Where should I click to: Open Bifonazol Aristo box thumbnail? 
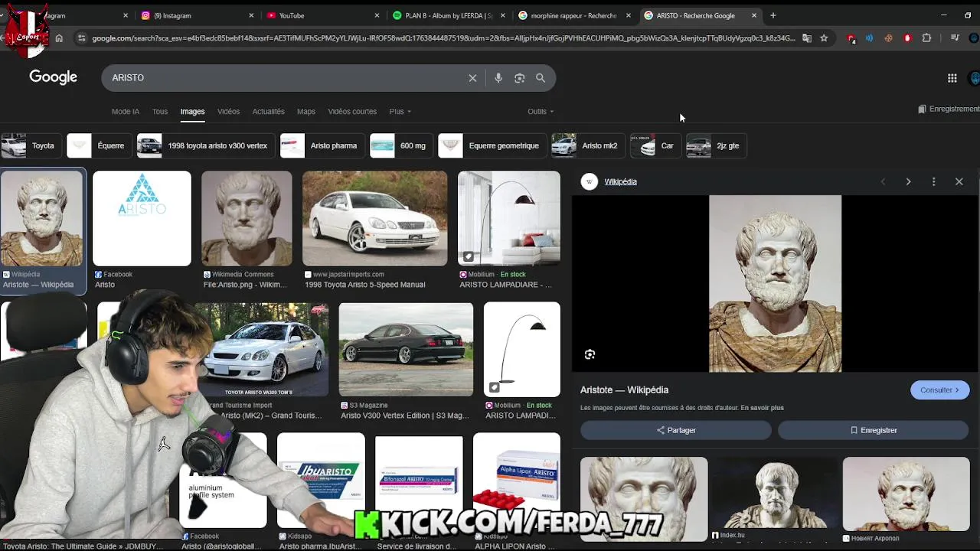pyautogui.click(x=419, y=482)
